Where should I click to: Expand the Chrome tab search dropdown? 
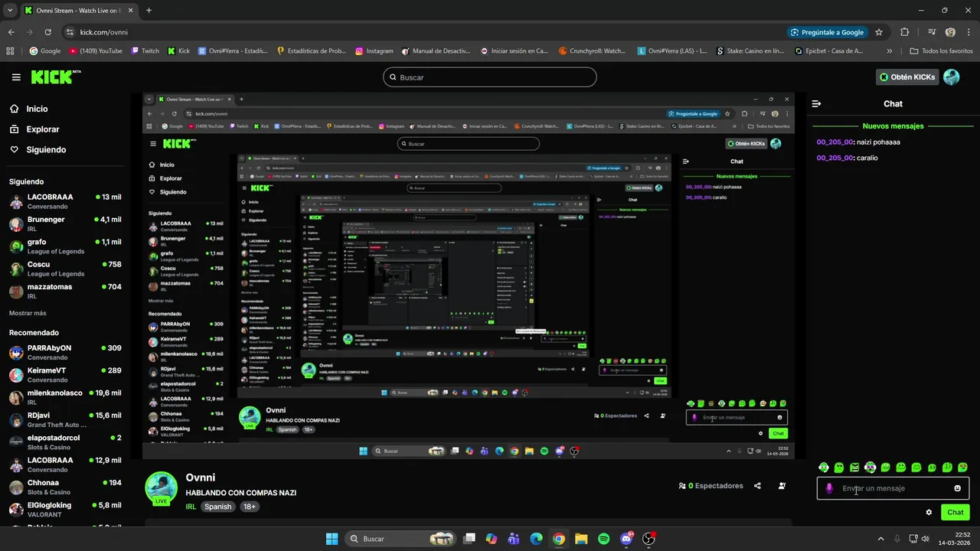(10, 11)
